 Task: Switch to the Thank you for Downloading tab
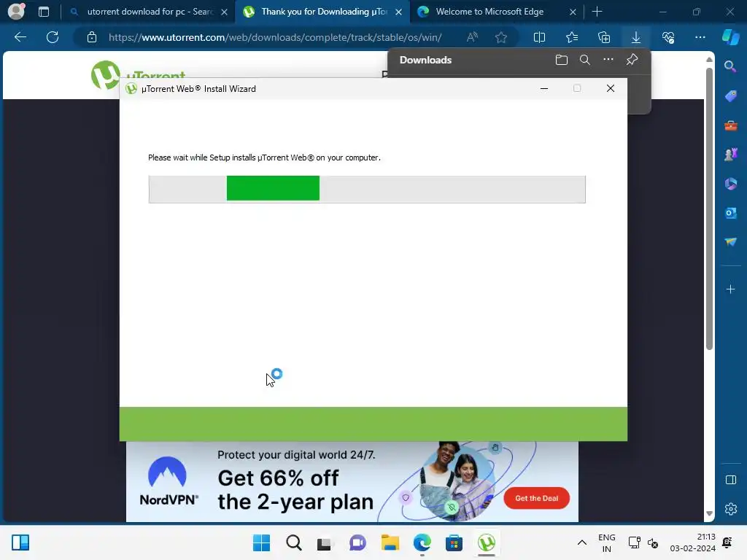point(323,12)
